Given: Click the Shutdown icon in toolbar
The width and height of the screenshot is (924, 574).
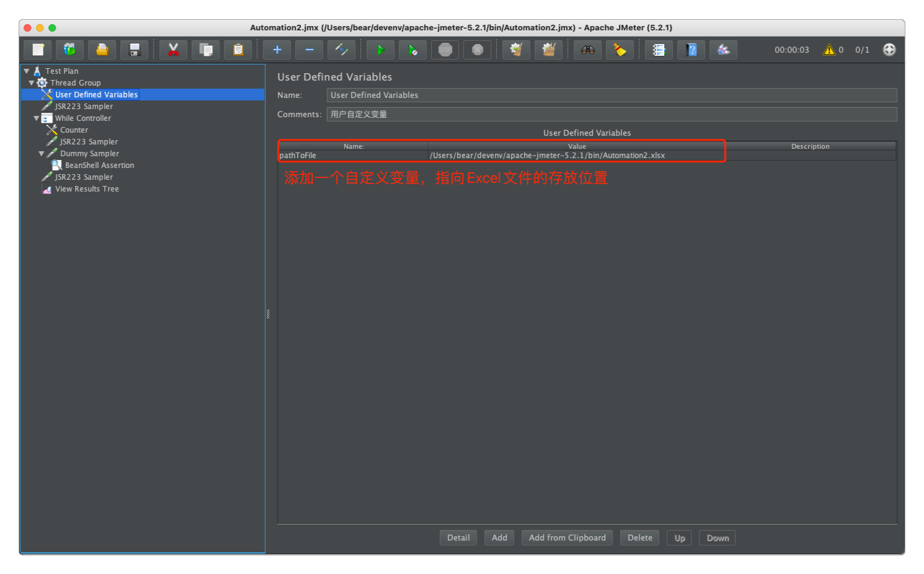Looking at the screenshot, I should [x=478, y=50].
